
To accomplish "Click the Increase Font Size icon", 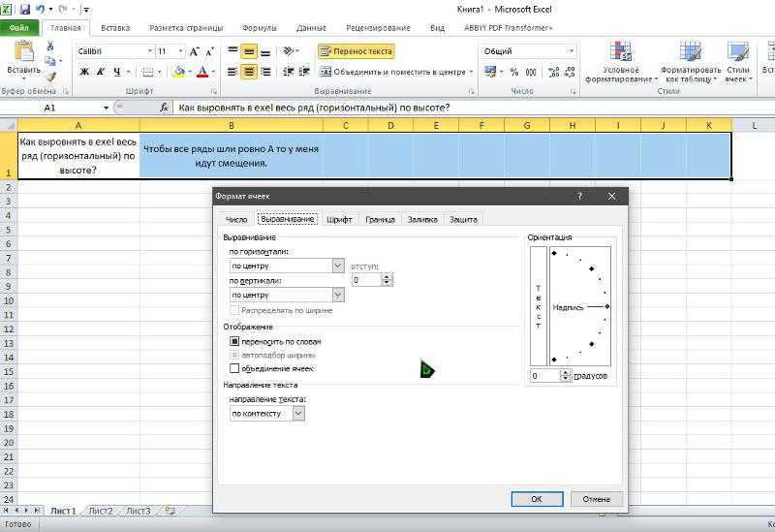I will 195,51.
